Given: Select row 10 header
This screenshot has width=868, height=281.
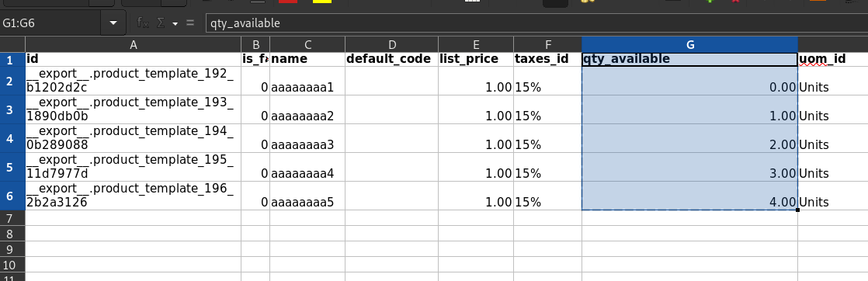Looking at the screenshot, I should coord(12,265).
